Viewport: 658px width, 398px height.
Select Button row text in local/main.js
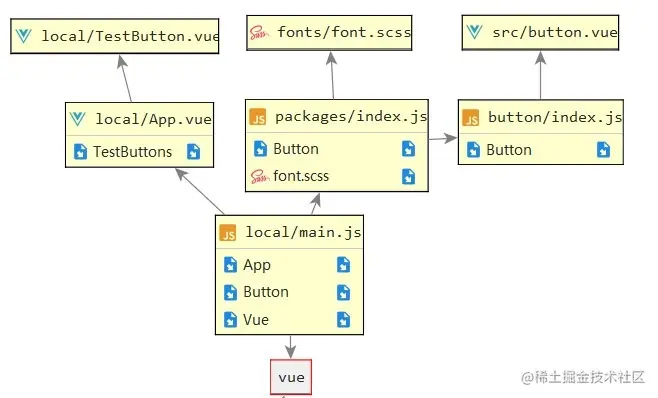266,292
